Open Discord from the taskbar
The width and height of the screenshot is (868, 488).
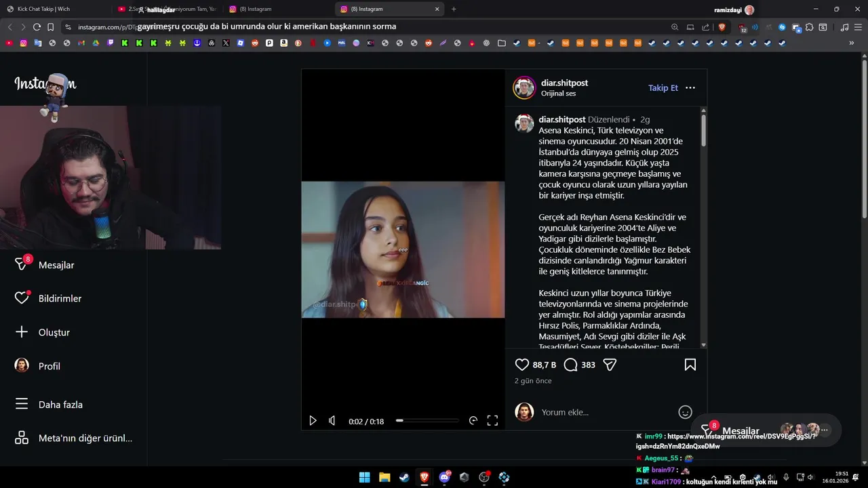(444, 477)
